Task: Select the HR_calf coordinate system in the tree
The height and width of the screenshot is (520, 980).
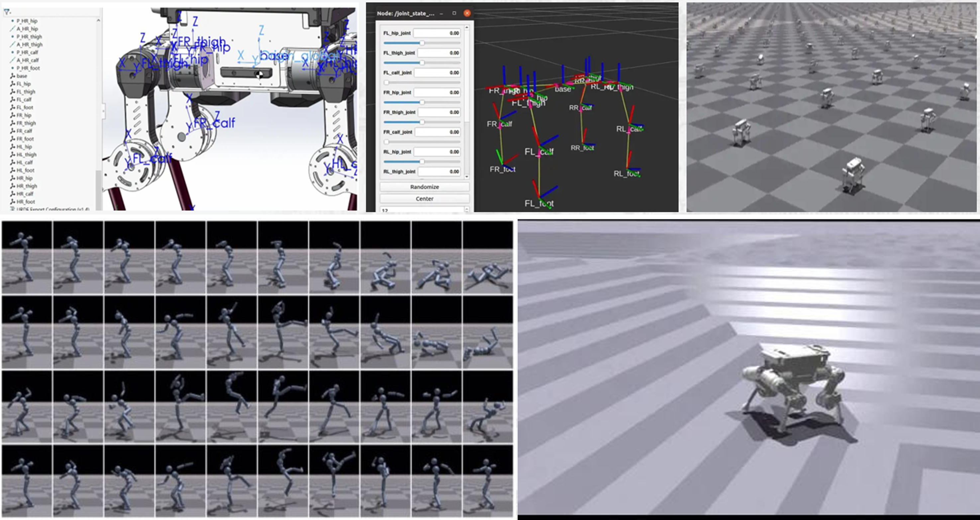Action: (x=22, y=194)
